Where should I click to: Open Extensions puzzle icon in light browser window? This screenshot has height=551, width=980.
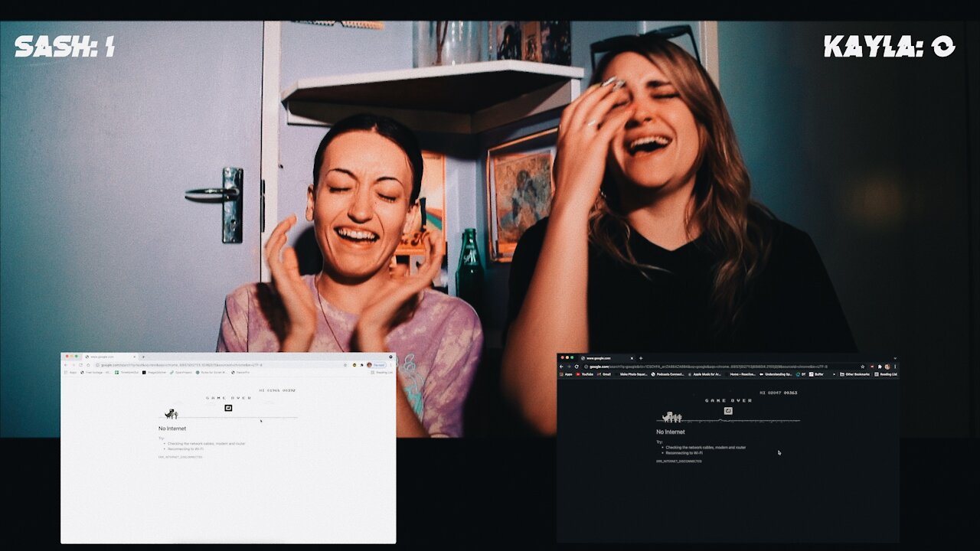click(x=361, y=365)
